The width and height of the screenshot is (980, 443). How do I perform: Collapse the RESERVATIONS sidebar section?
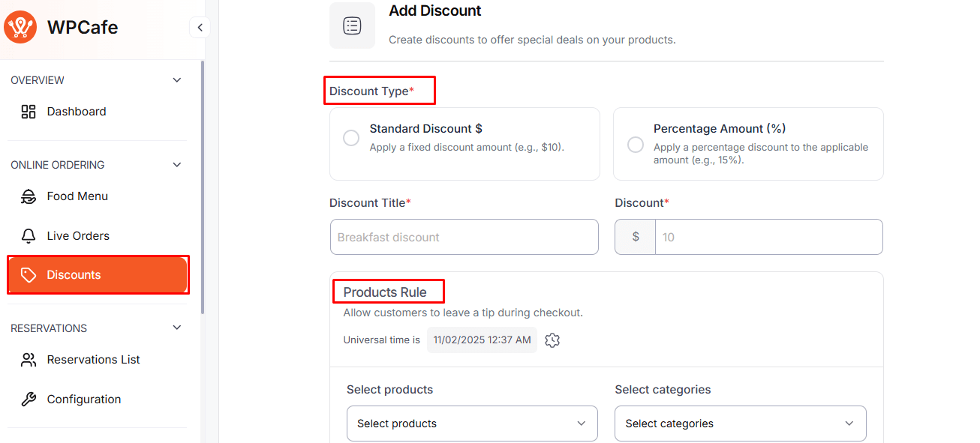coord(177,328)
